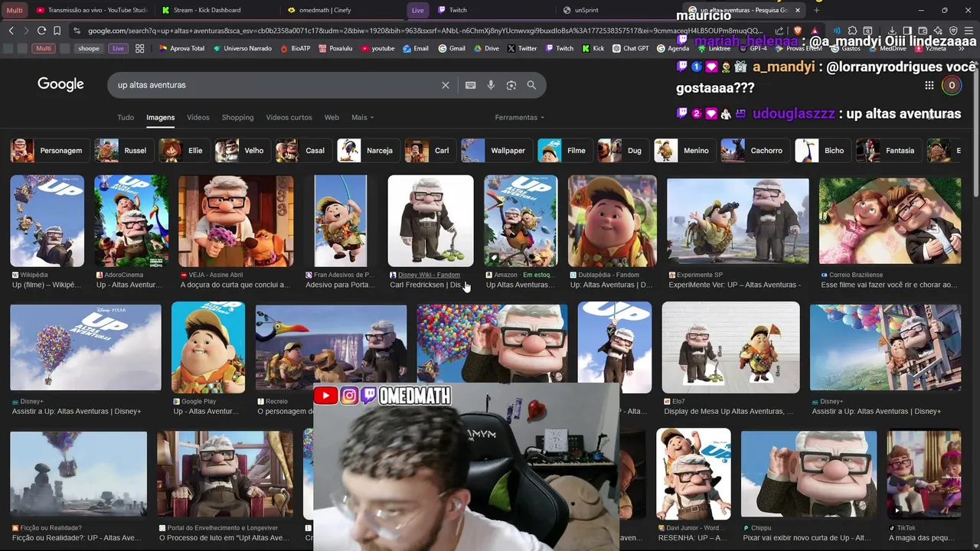Start voice search with the microphone icon
This screenshot has width=980, height=551.
(x=491, y=85)
